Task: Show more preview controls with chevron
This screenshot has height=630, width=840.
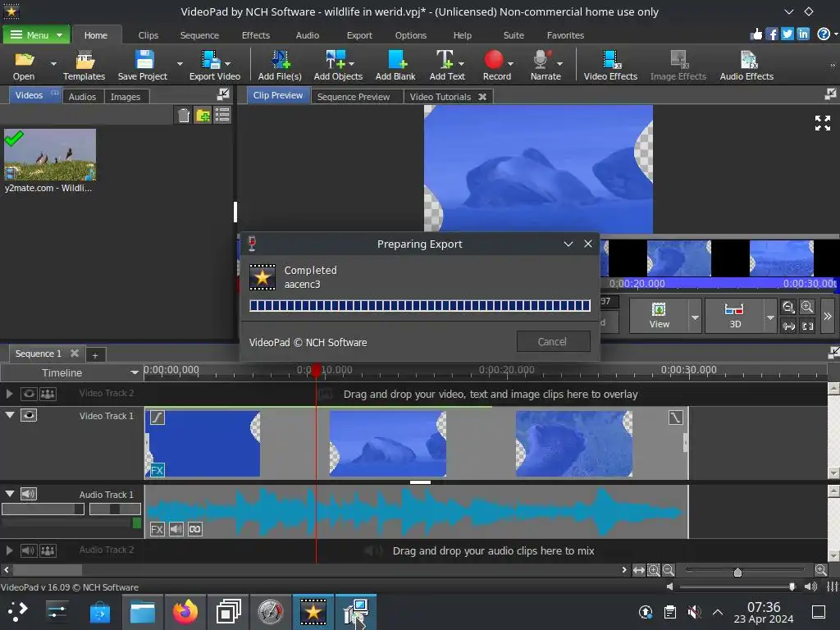Action: (827, 316)
